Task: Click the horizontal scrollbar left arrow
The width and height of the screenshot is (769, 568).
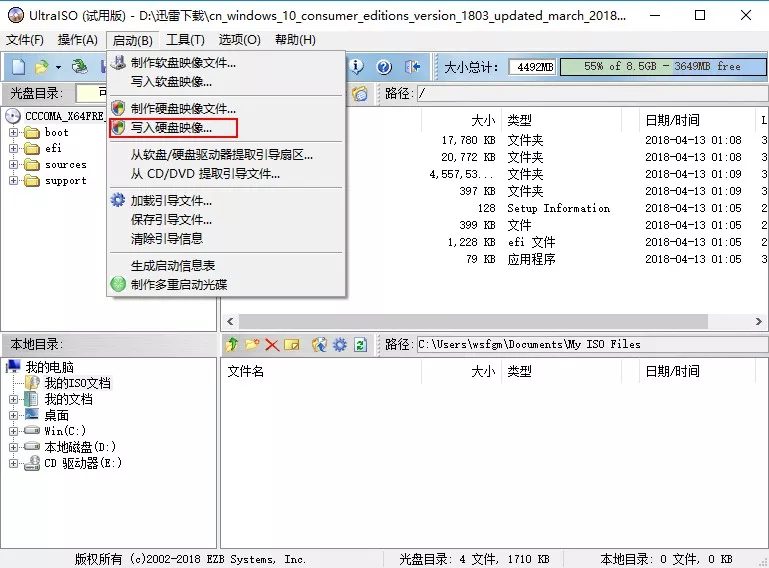Action: point(231,322)
